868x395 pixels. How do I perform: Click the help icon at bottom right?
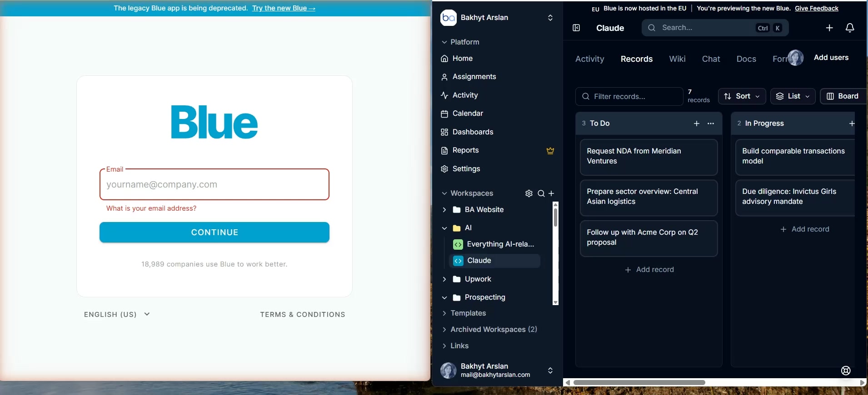(x=846, y=370)
